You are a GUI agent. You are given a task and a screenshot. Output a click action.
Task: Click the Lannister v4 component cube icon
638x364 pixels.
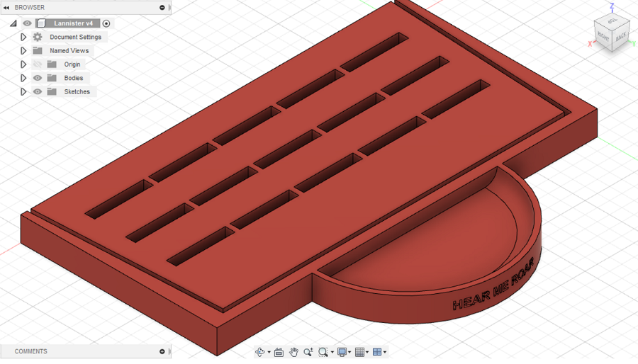coord(41,23)
